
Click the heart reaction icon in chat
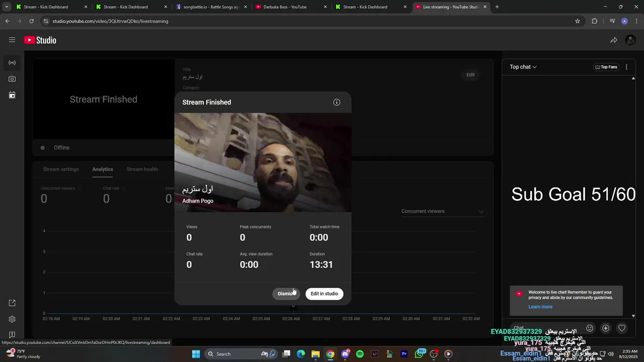pyautogui.click(x=622, y=328)
